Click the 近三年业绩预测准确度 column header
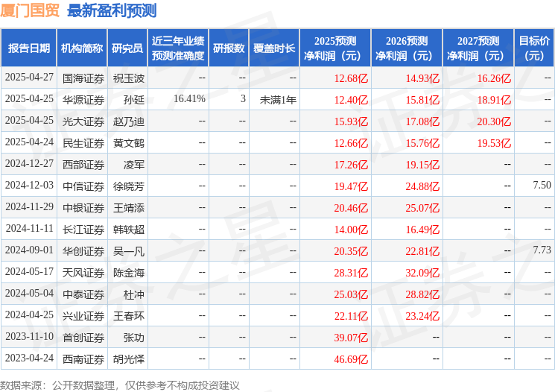555x392 pixels. [x=178, y=48]
